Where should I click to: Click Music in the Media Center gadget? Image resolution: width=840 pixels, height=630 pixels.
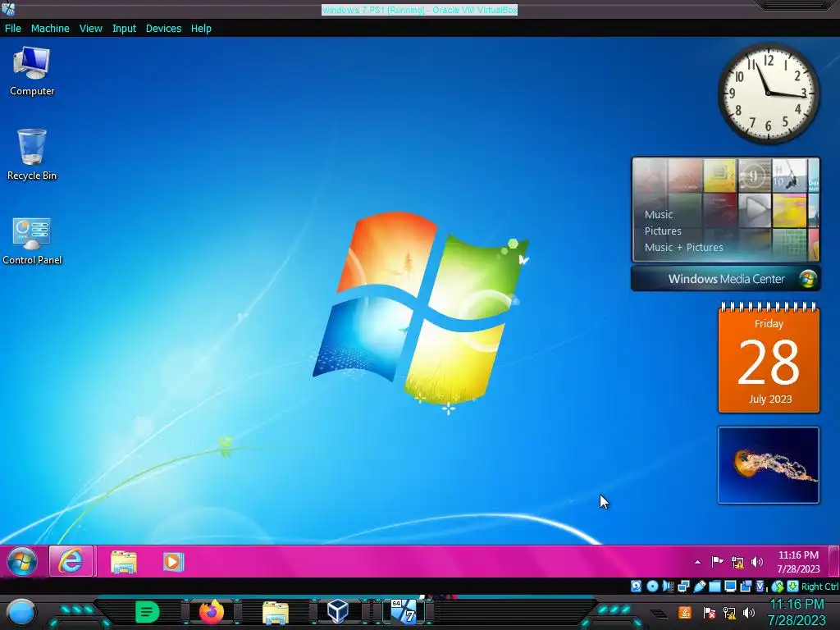pyautogui.click(x=659, y=214)
